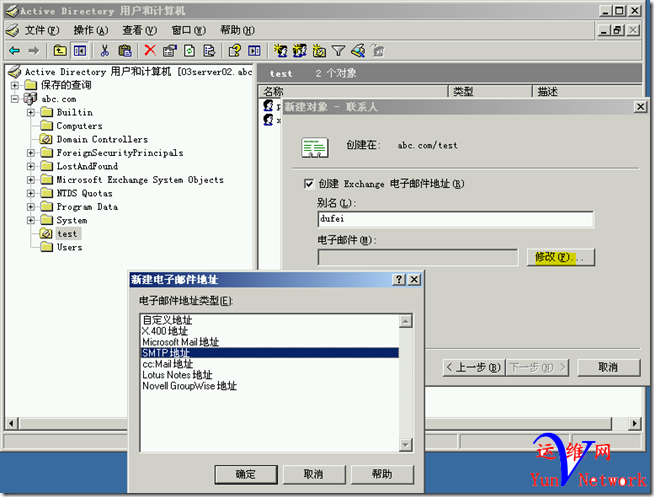Expand the System tree node
The width and height of the screenshot is (654, 497).
coord(31,220)
